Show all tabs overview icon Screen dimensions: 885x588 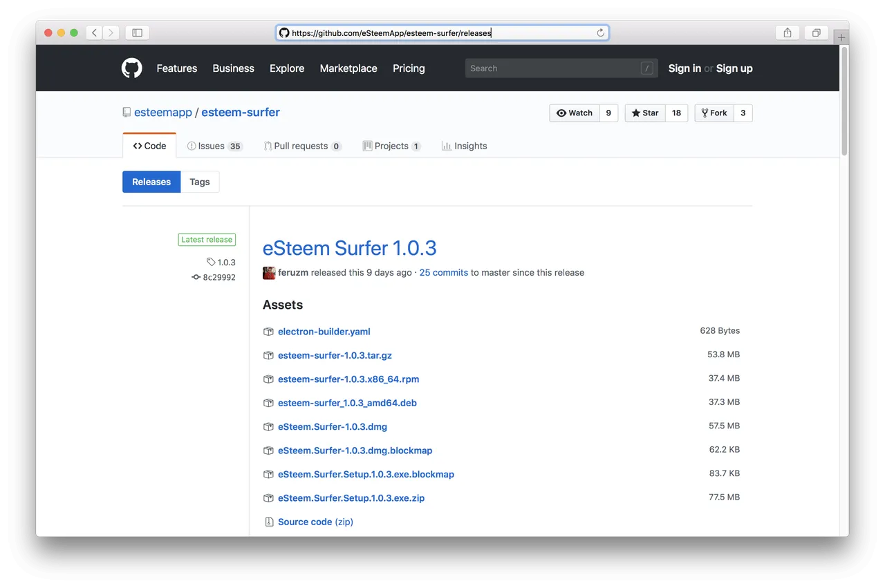tap(817, 32)
